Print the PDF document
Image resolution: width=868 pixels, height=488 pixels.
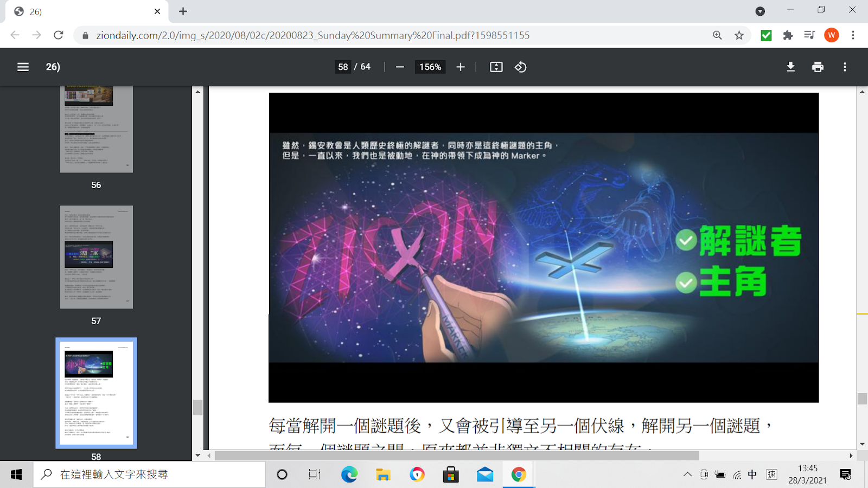click(818, 67)
